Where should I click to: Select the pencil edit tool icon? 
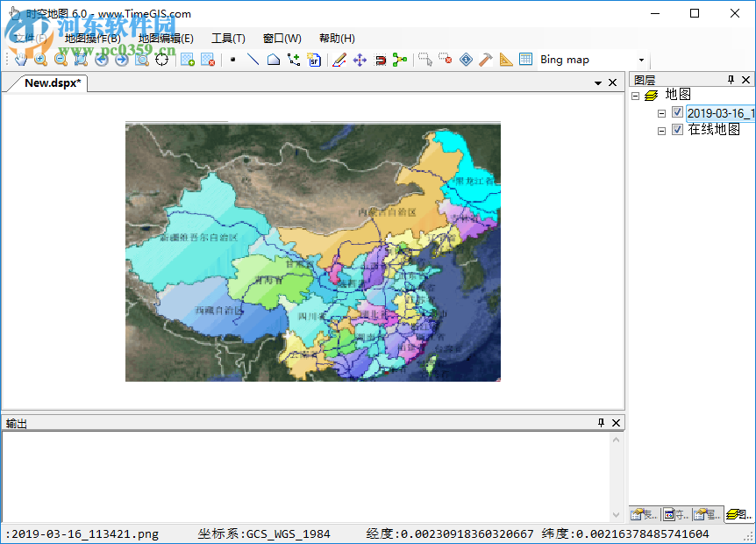point(339,59)
